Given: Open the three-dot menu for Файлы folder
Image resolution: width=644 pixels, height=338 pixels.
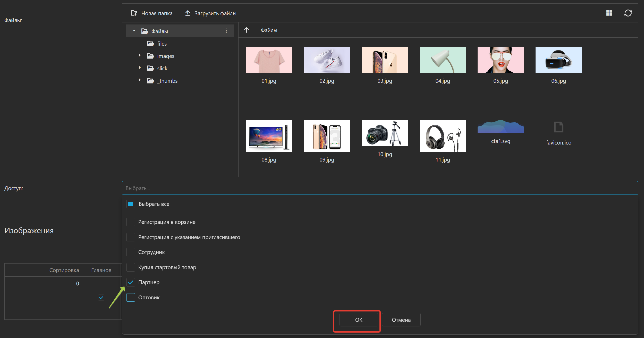Looking at the screenshot, I should coord(226,31).
